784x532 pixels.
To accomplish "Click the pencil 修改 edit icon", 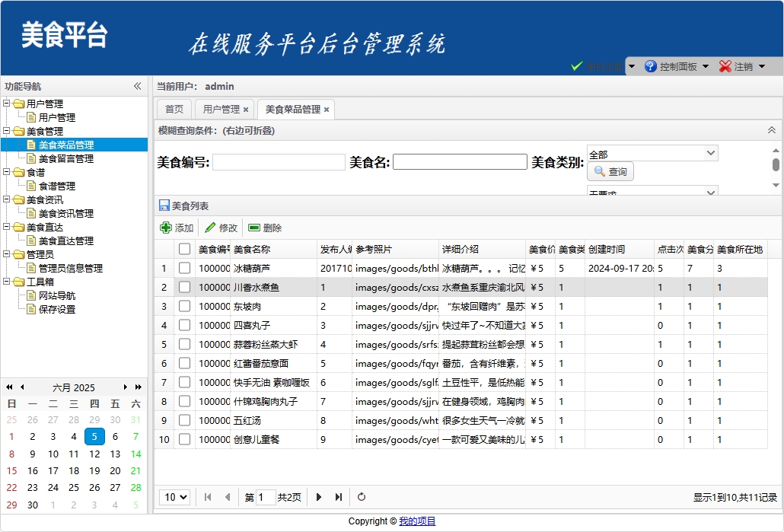I will click(x=210, y=228).
